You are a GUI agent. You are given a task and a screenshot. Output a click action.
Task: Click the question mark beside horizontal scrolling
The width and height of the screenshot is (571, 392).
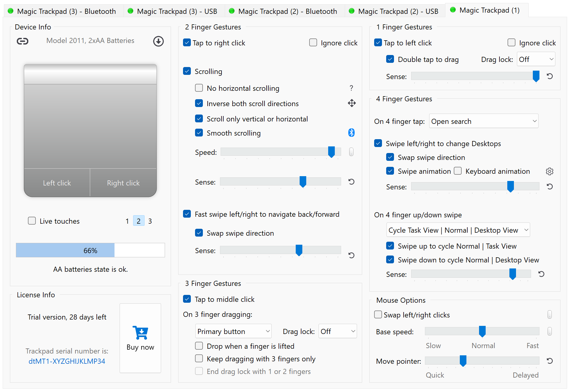tap(351, 88)
